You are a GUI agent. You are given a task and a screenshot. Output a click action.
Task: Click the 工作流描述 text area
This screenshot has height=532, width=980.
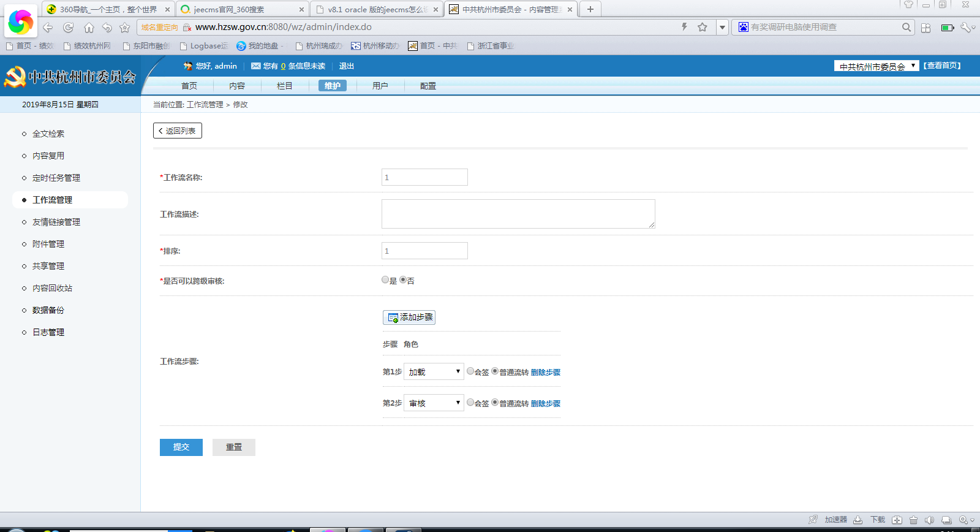pyautogui.click(x=518, y=214)
